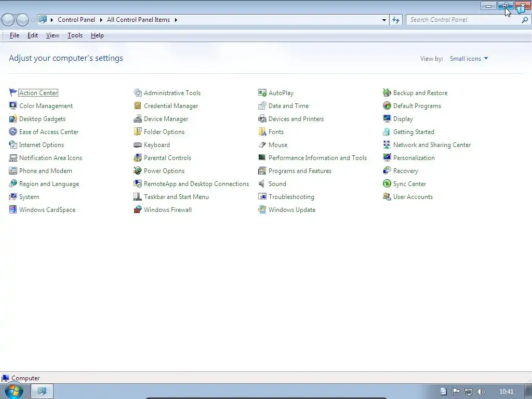Open the Recovery link

coord(405,170)
